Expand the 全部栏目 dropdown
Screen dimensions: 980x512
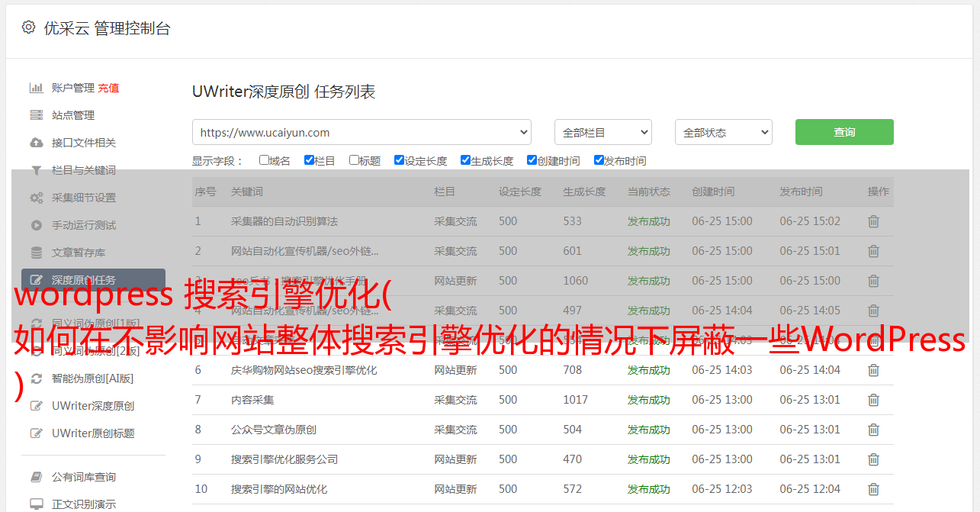[x=602, y=132]
